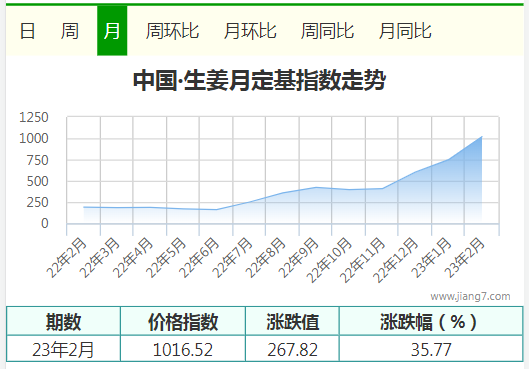Click the 267.82 change value cell

[292, 349]
